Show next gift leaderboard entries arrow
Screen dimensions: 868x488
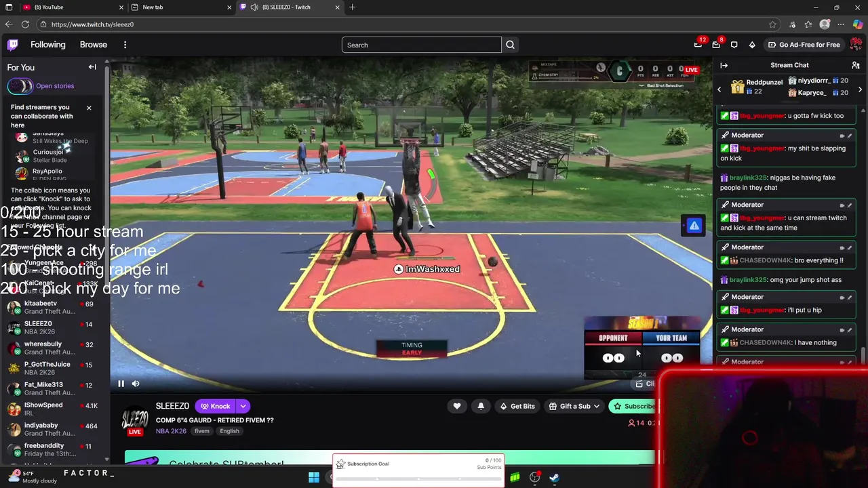(860, 89)
